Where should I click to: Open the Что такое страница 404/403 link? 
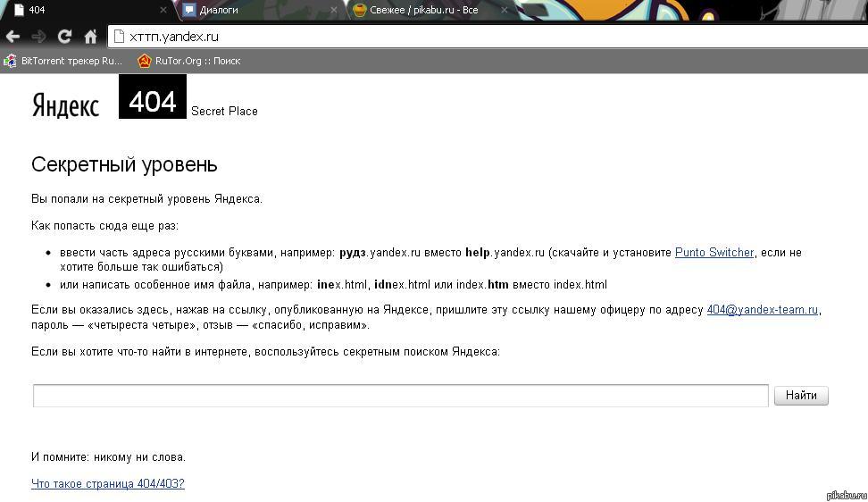108,484
